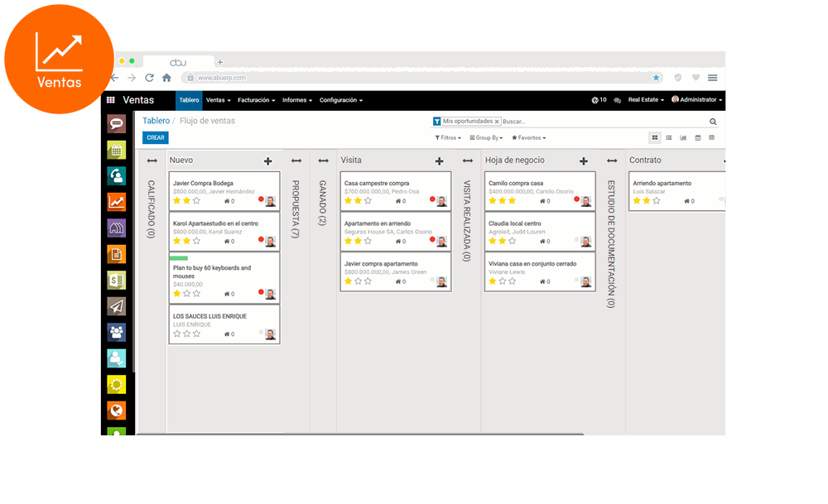Toggle red status dot on Casa campestre compra
Viewport: 828px width, 504px height.
pyautogui.click(x=432, y=199)
